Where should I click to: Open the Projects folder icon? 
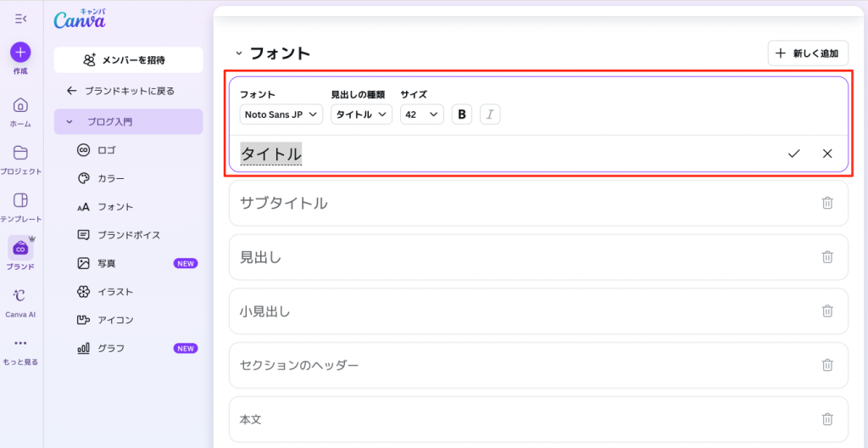pos(20,154)
